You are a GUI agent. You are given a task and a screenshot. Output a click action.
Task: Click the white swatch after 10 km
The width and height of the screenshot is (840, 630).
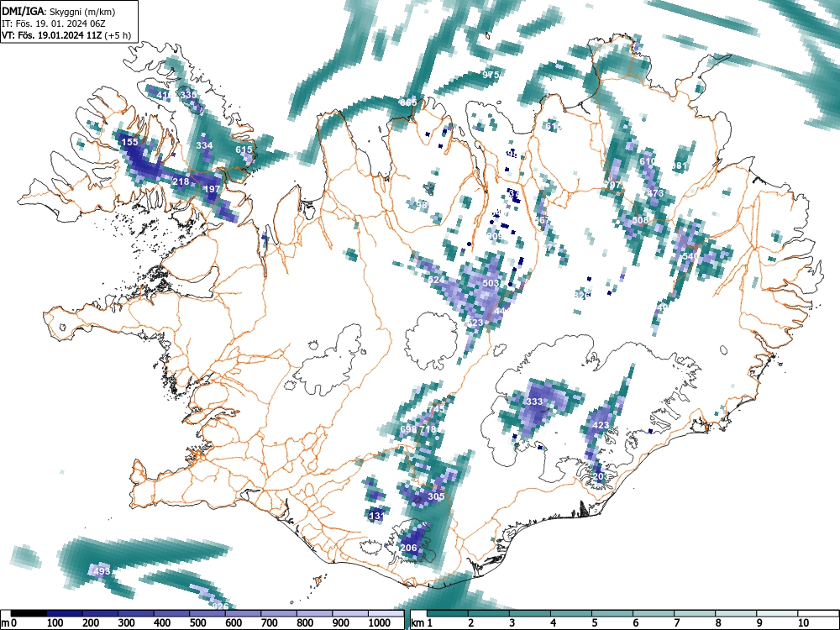[818, 613]
